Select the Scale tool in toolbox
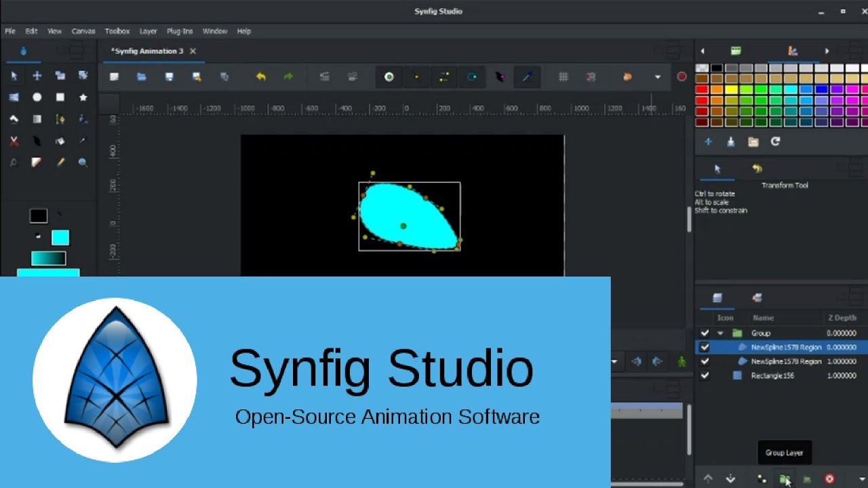The height and width of the screenshot is (488, 868). [60, 76]
